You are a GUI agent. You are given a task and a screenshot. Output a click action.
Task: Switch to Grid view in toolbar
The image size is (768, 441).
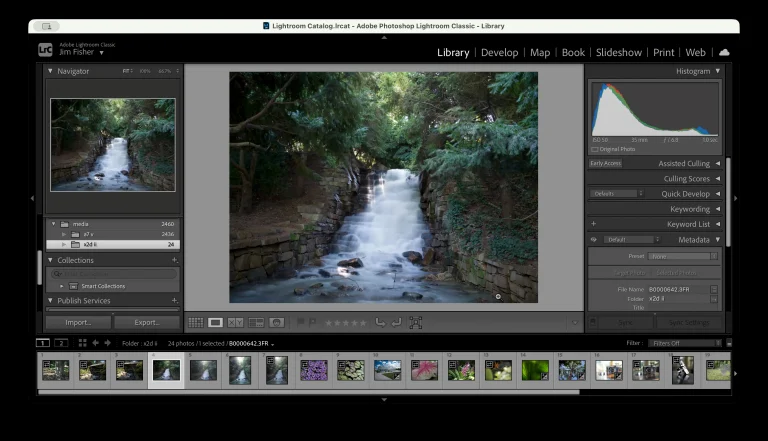pos(195,323)
